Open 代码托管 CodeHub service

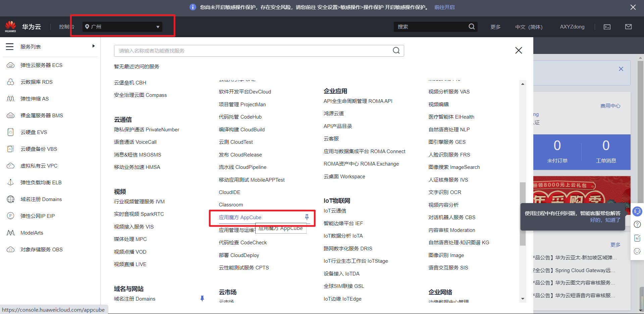(x=240, y=117)
